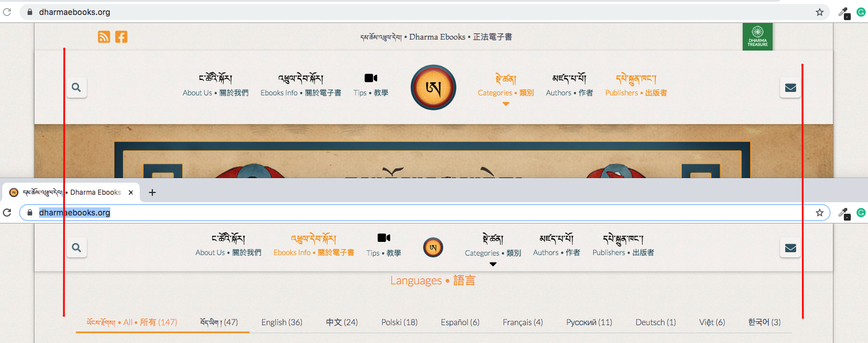Click mail icon in the upper window
This screenshot has width=868, height=343.
[x=790, y=88]
